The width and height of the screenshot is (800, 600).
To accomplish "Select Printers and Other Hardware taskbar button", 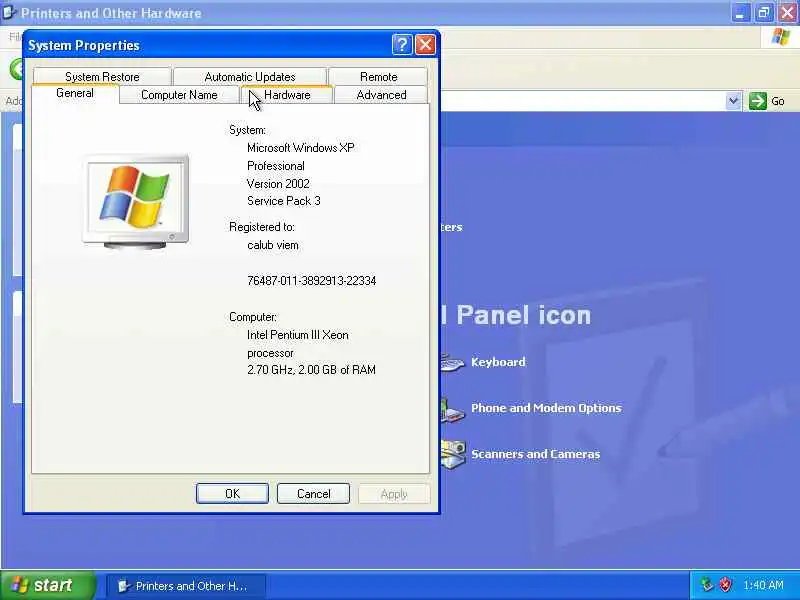I will coord(186,586).
